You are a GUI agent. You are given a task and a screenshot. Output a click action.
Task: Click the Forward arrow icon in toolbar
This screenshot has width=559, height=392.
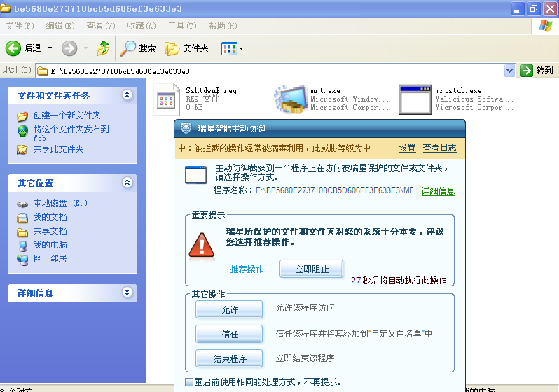pos(69,48)
